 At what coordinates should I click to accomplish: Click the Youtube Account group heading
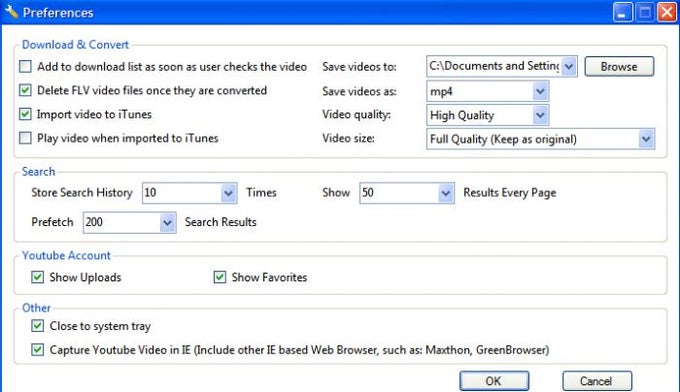point(66,255)
